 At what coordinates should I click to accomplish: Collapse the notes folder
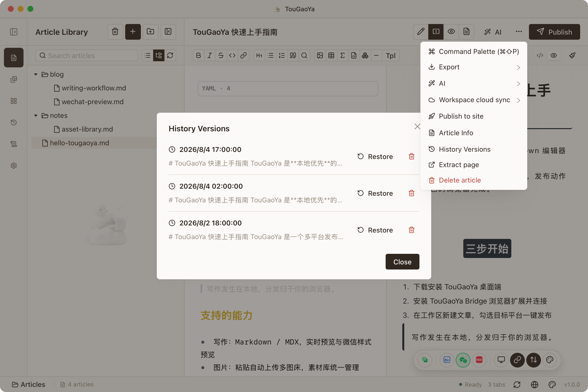(x=36, y=116)
